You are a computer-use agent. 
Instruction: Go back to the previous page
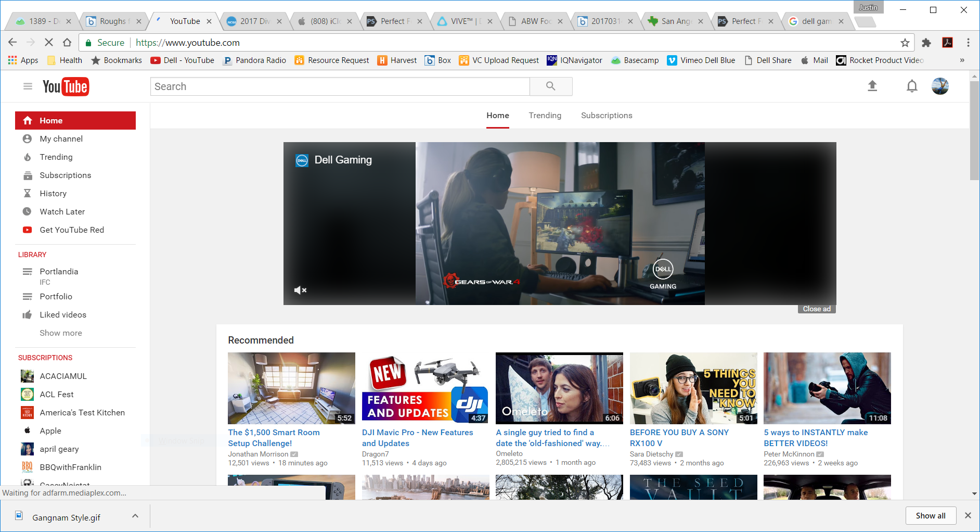(x=12, y=43)
